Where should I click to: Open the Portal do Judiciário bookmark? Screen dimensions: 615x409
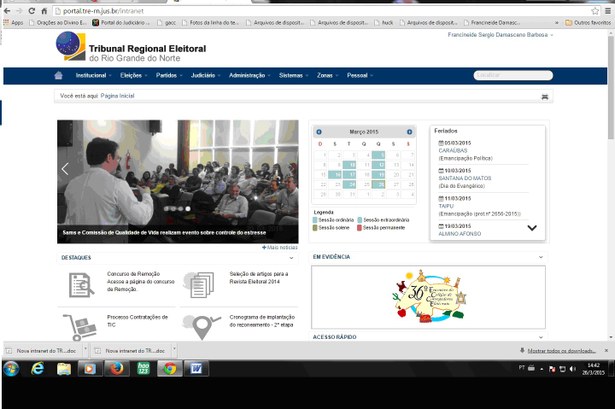click(x=121, y=23)
